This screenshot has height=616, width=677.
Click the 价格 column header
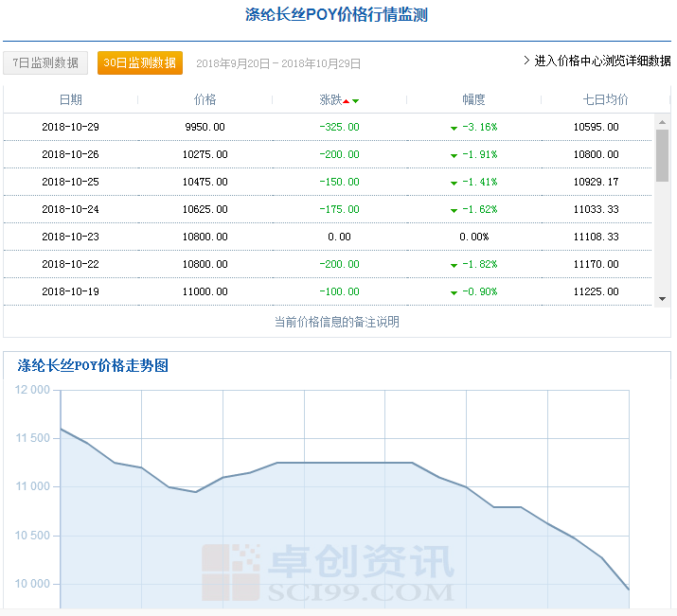205,99
